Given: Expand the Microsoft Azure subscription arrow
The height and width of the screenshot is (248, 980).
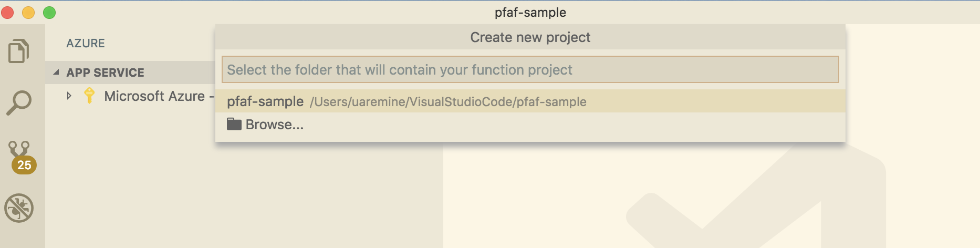Looking at the screenshot, I should click(x=69, y=96).
